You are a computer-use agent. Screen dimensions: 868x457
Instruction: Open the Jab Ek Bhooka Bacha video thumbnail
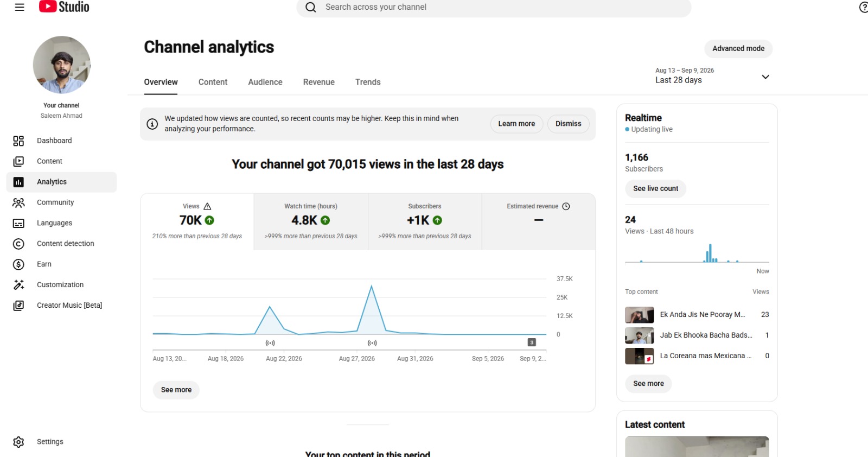639,336
